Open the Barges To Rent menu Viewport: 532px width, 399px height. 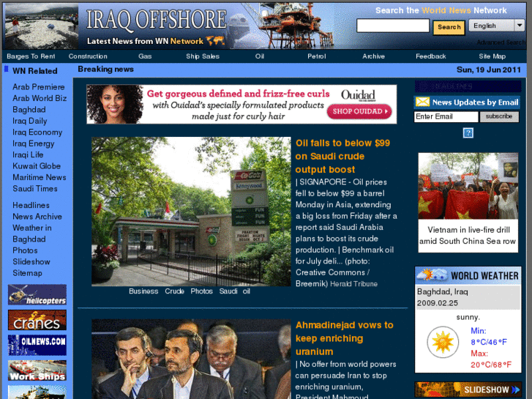(31, 56)
